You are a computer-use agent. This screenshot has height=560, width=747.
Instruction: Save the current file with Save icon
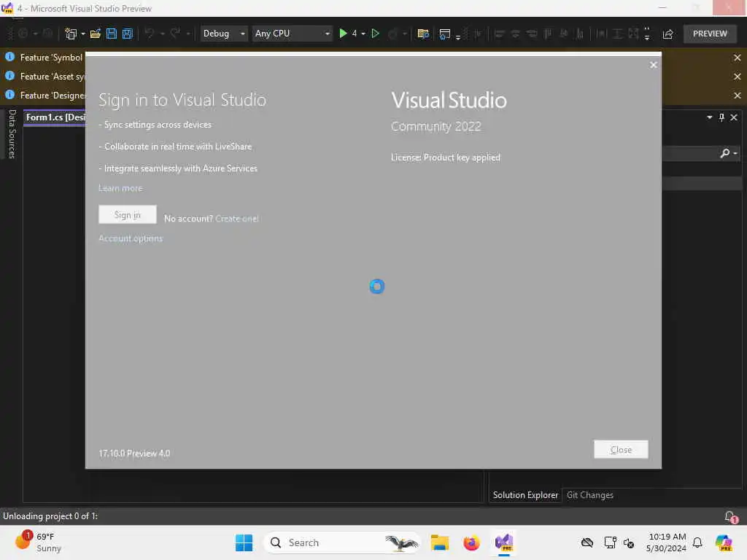pos(112,34)
